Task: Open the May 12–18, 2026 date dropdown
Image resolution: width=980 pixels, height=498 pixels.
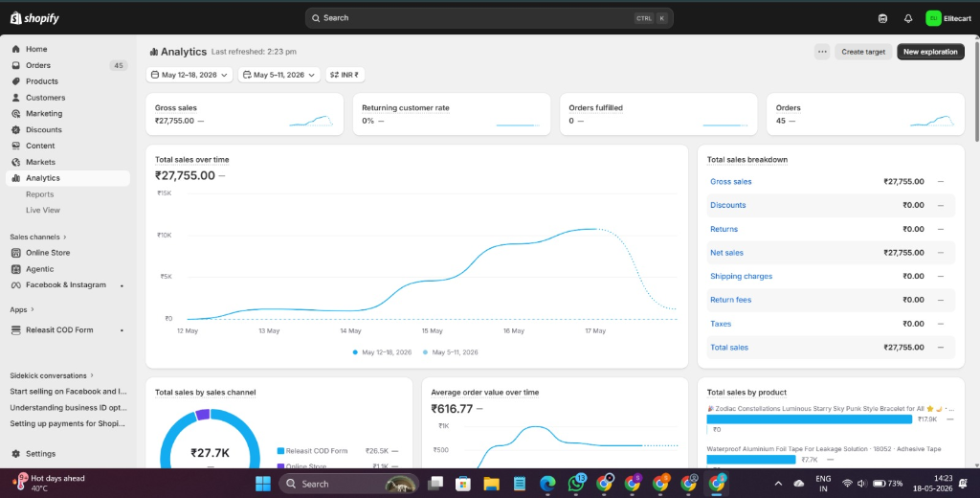Action: pyautogui.click(x=189, y=75)
